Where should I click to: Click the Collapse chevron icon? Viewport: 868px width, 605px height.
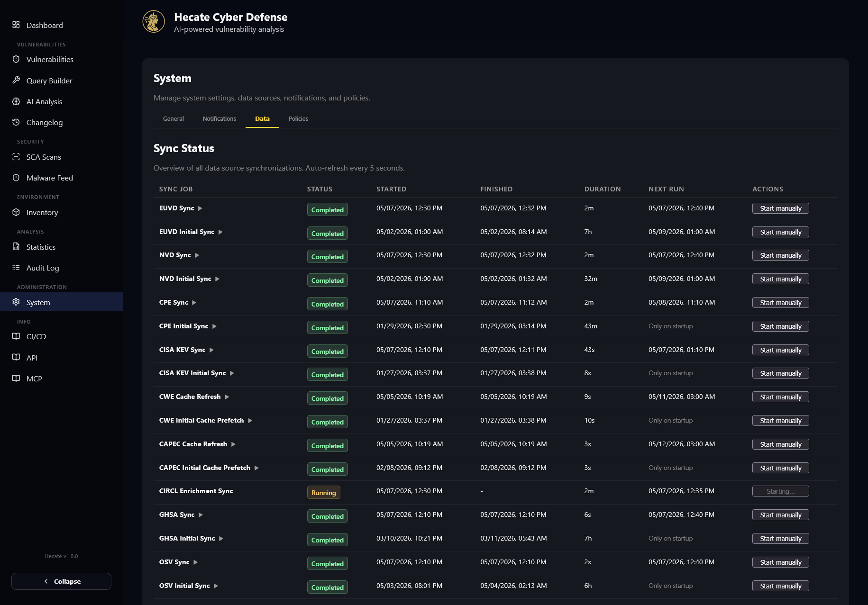coord(46,581)
